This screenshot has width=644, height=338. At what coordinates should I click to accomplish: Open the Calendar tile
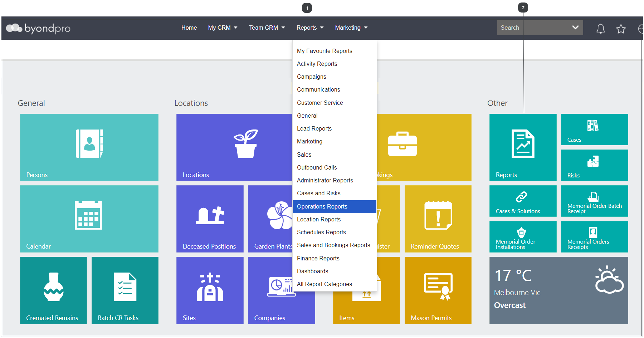89,219
